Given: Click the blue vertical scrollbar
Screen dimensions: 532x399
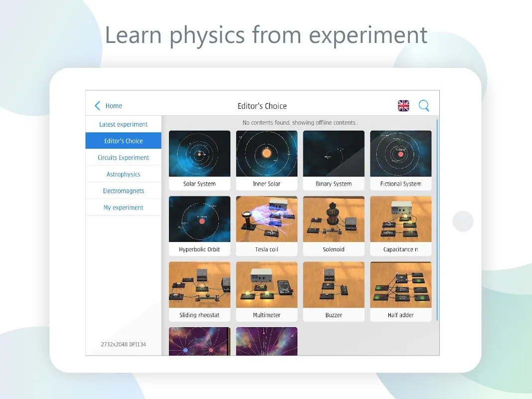Looking at the screenshot, I should pyautogui.click(x=437, y=219).
